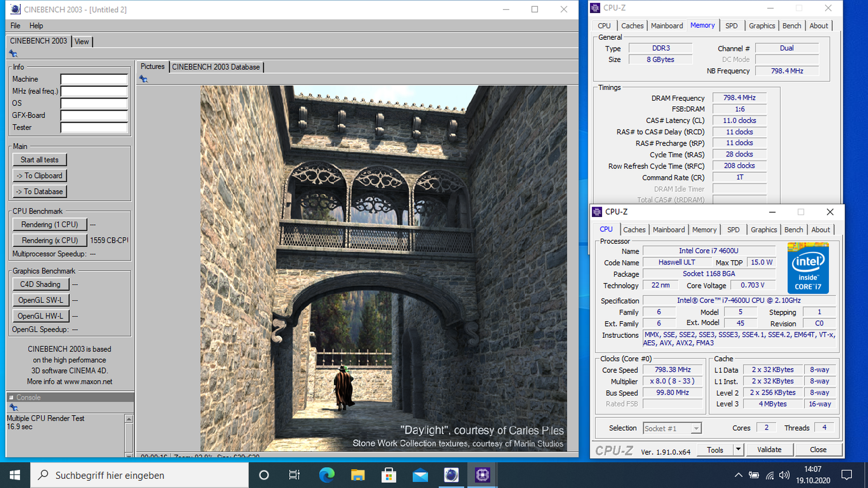Open Bench tab in front CPU-Z window
The width and height of the screenshot is (868, 488).
click(793, 230)
